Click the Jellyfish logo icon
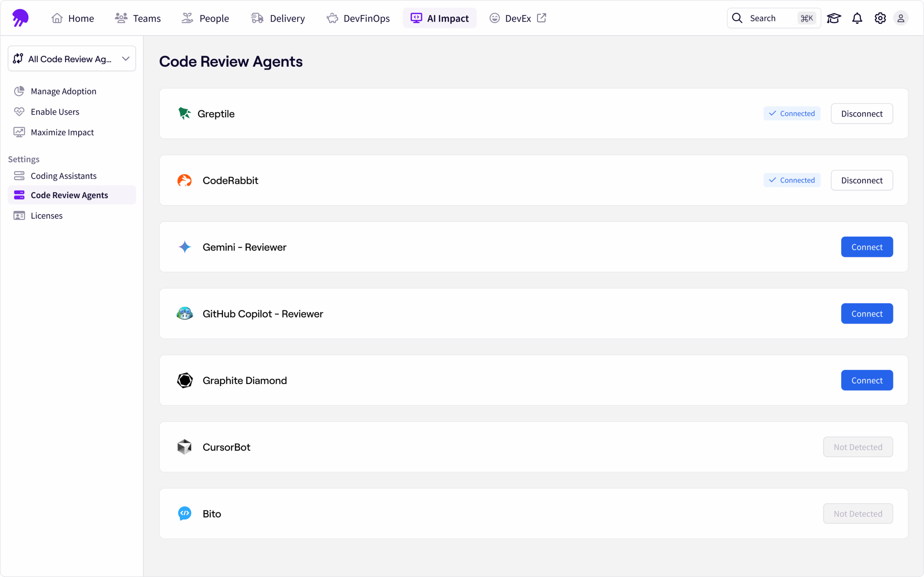The height and width of the screenshot is (577, 924). coord(21,18)
